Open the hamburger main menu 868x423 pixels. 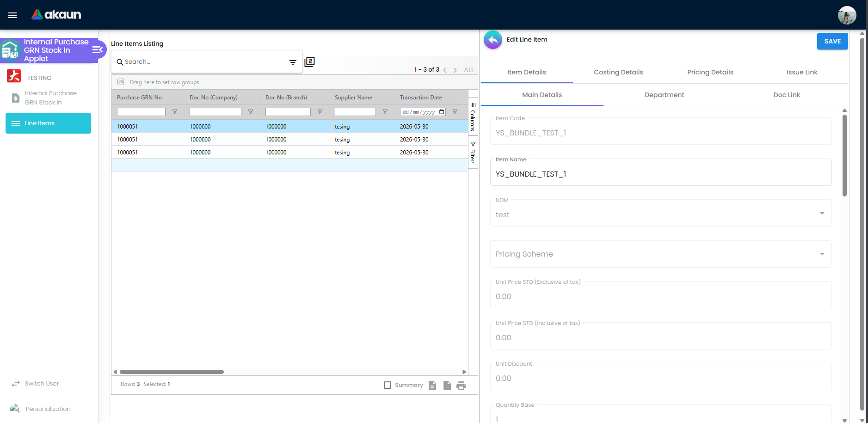point(12,15)
